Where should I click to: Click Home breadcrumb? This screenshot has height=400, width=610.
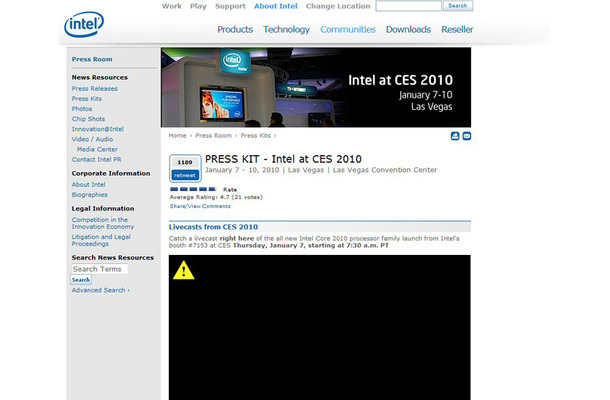click(177, 135)
